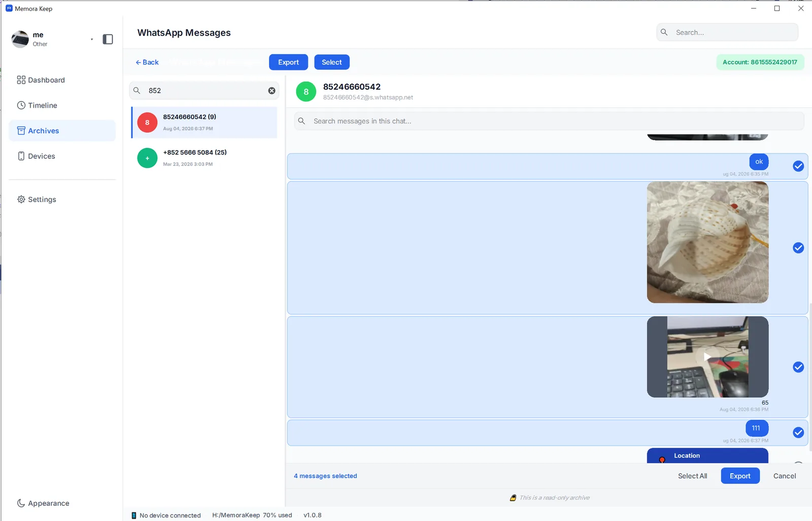Click the Memora Keep app icon

(x=9, y=8)
